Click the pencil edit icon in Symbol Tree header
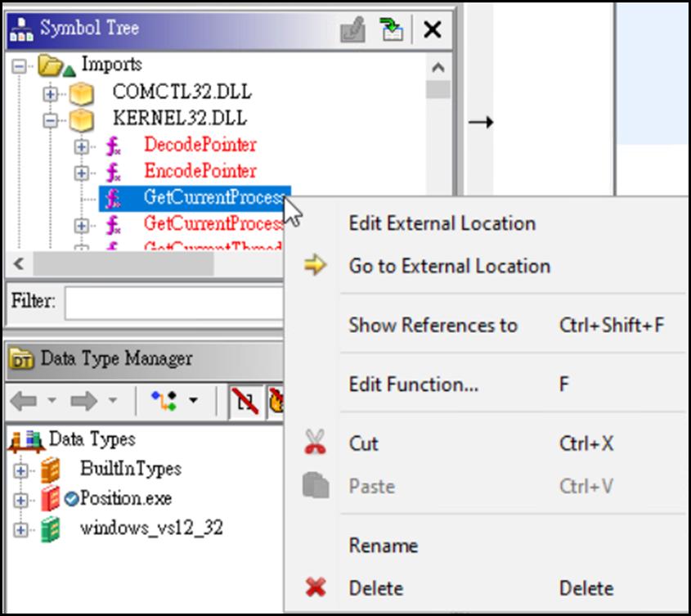This screenshot has height=616, width=691. pyautogui.click(x=352, y=29)
